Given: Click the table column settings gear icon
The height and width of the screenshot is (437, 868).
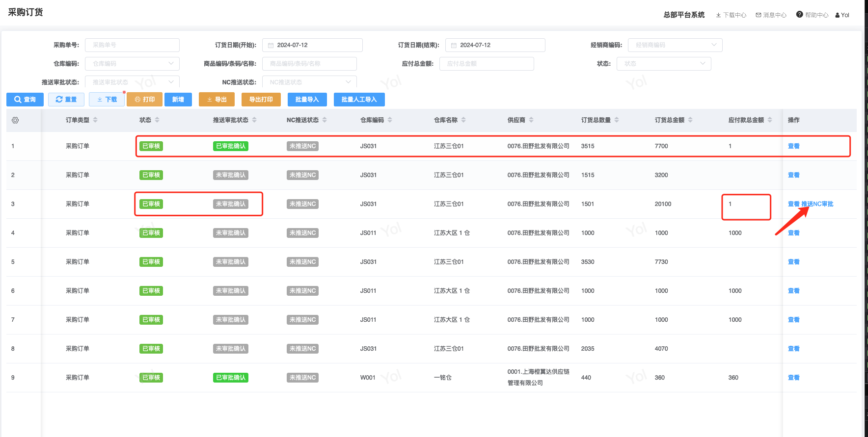Looking at the screenshot, I should [x=15, y=120].
